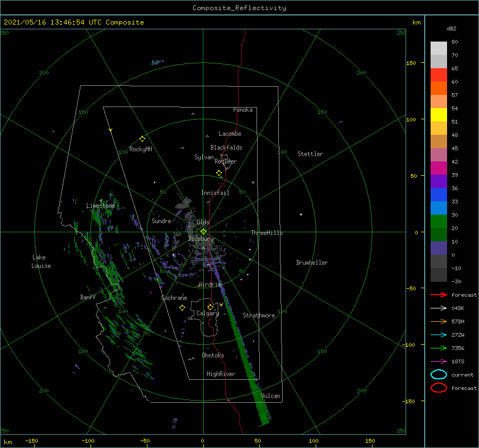Click the yellow radar-center diamond near Olds
The width and height of the screenshot is (479, 448).
pyautogui.click(x=203, y=232)
